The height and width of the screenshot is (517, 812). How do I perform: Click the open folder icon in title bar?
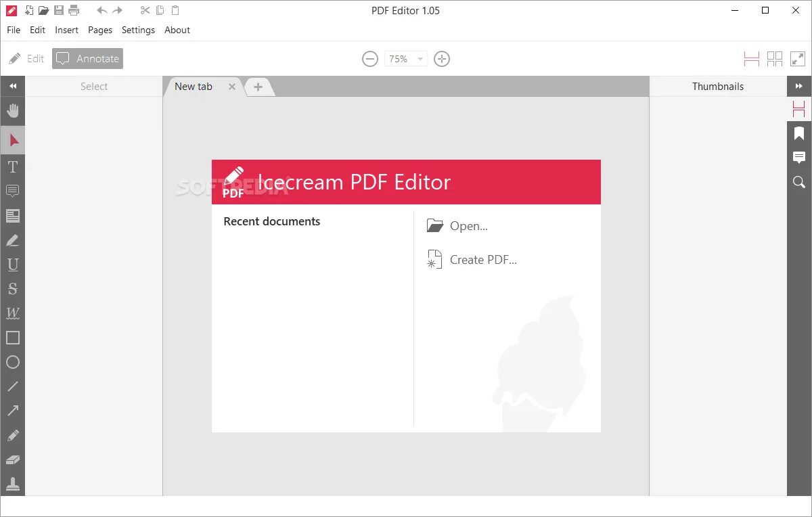coord(43,10)
